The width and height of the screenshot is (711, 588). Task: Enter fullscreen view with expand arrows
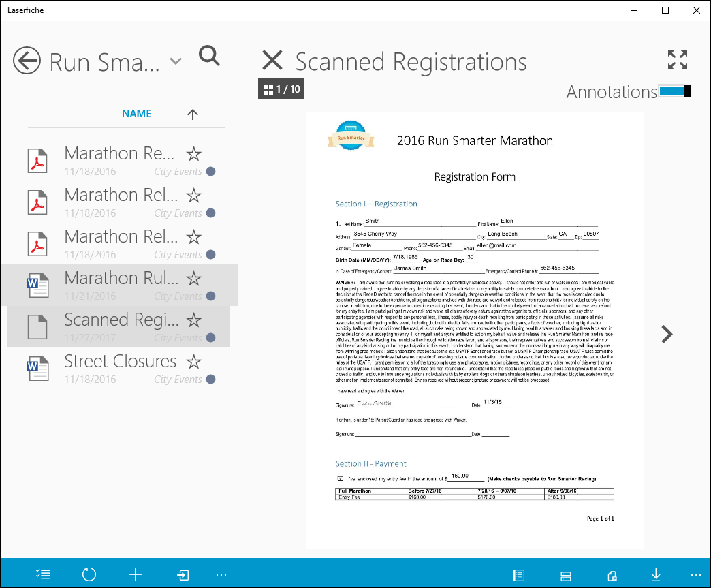[678, 60]
